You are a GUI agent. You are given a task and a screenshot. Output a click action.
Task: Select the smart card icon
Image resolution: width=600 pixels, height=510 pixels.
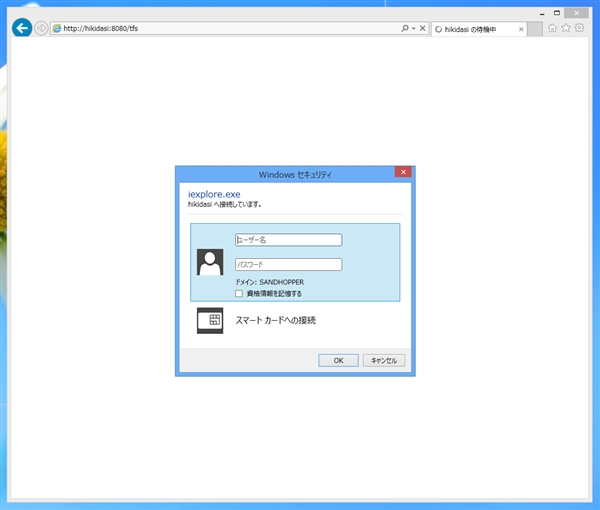(210, 321)
